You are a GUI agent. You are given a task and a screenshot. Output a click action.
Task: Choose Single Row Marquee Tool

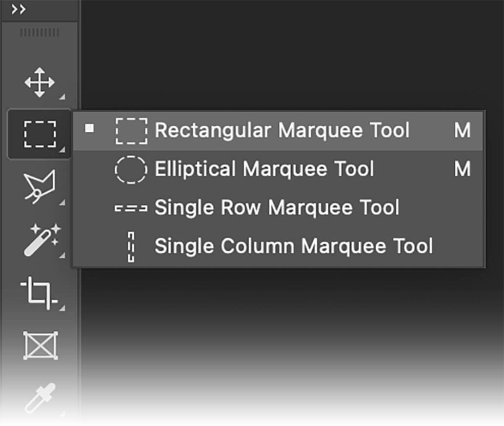277,208
